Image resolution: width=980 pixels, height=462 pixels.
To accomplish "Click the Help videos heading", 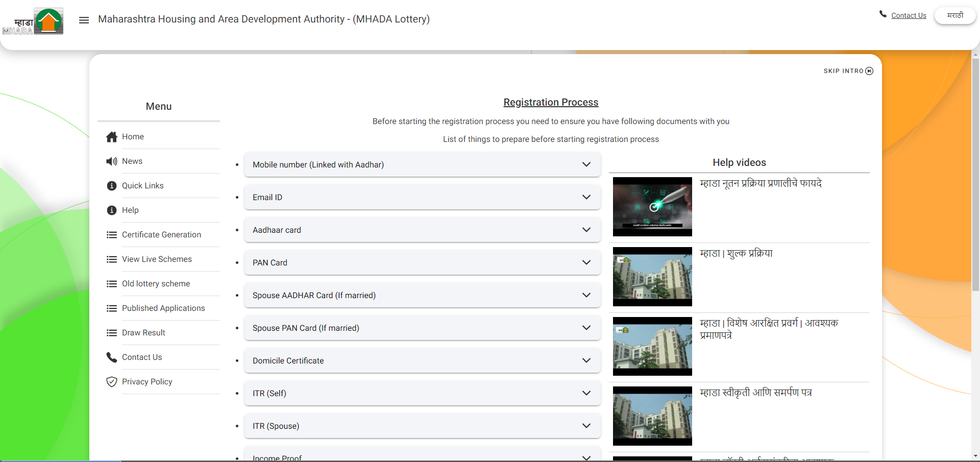I will click(739, 162).
